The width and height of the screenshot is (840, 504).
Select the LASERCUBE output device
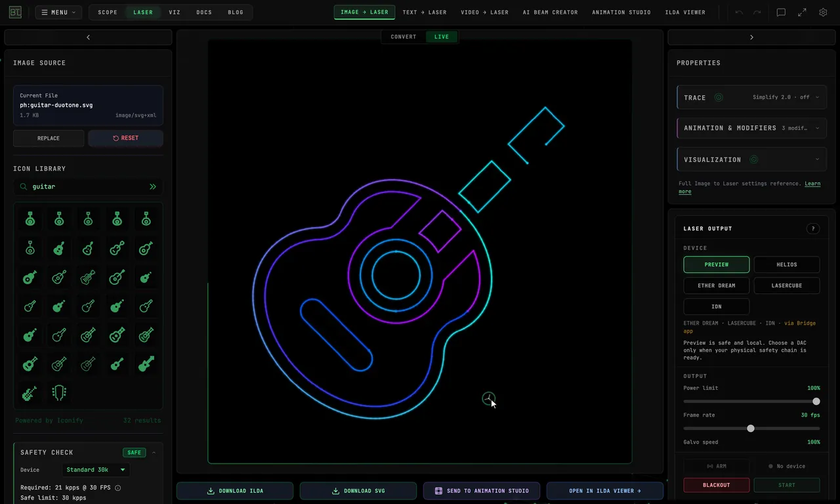click(787, 285)
